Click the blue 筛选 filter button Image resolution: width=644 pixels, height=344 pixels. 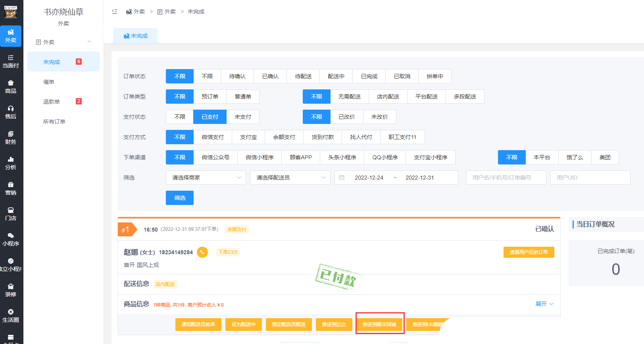[180, 198]
